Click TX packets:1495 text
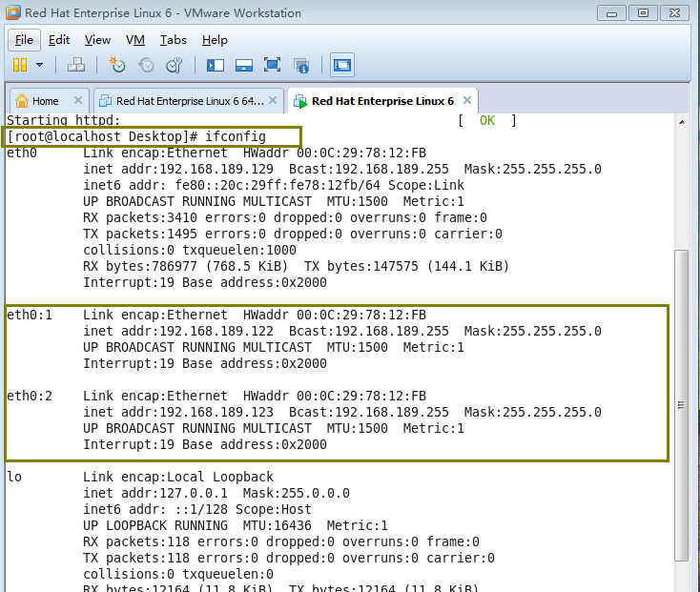The image size is (700, 592). coord(140,234)
